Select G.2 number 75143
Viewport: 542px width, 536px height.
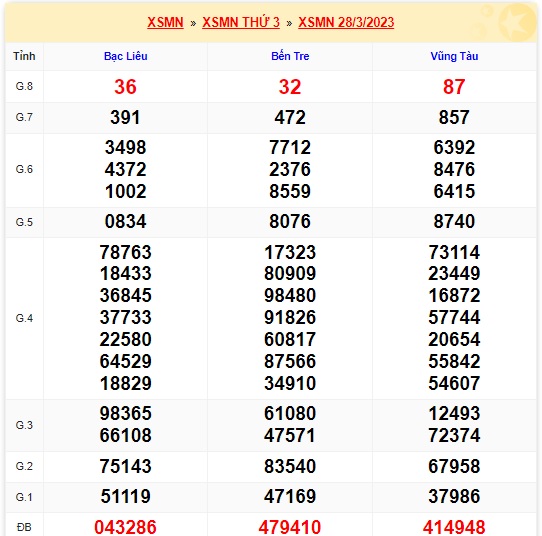pyautogui.click(x=125, y=466)
